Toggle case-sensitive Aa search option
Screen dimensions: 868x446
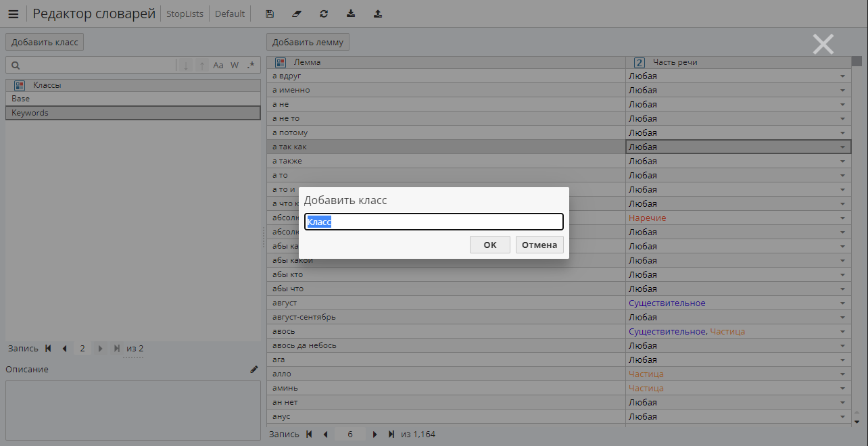(x=218, y=66)
